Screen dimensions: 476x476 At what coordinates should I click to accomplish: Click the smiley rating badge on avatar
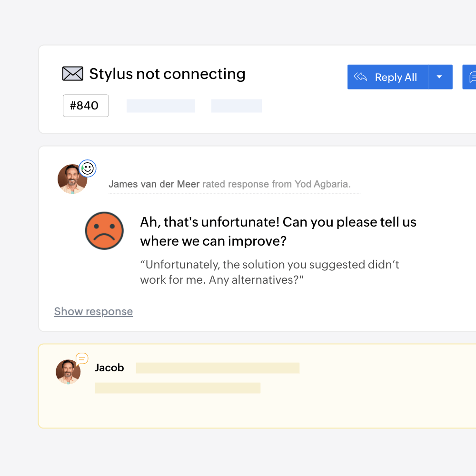88,169
